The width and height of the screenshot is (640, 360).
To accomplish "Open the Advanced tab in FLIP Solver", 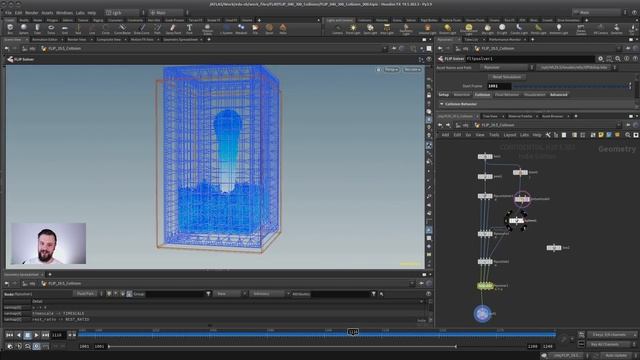I will coord(558,95).
